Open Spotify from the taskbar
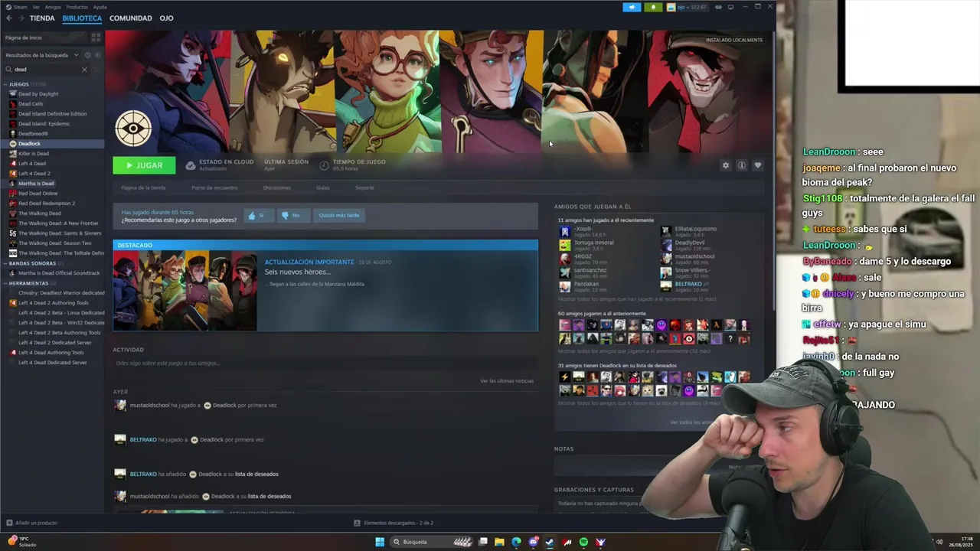The image size is (980, 551). point(583,542)
